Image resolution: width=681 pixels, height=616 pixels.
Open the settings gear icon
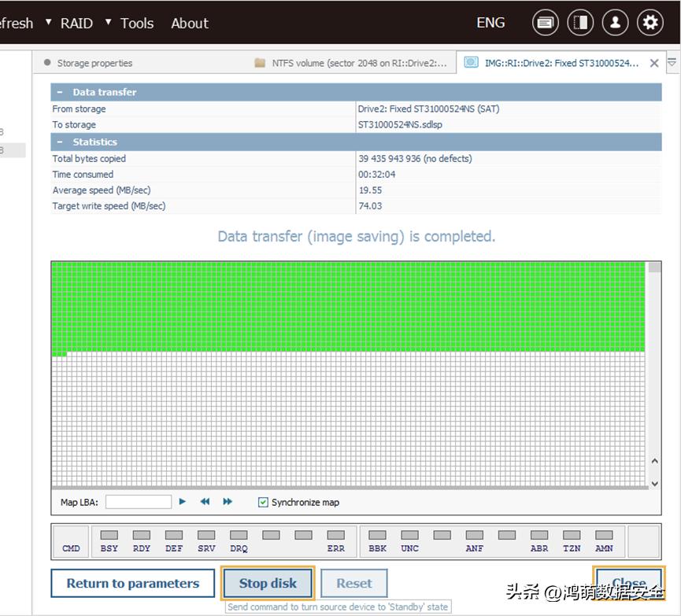coord(650,23)
